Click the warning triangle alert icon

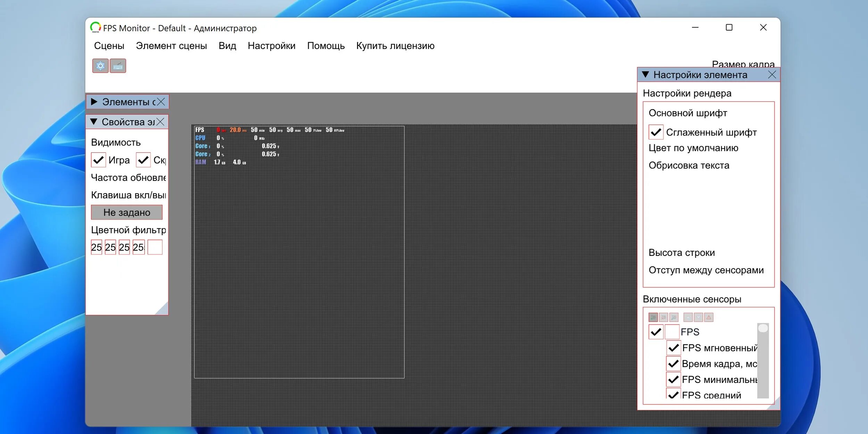point(709,317)
